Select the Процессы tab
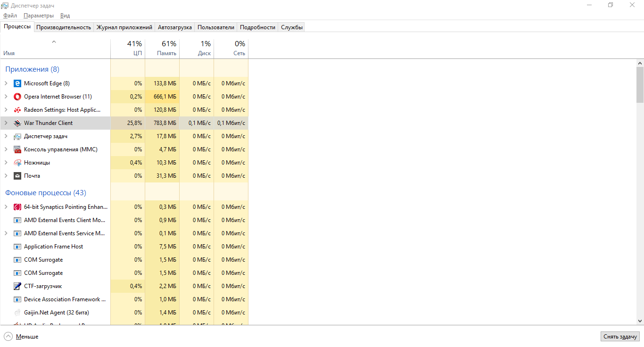This screenshot has width=644, height=347. pos(17,26)
